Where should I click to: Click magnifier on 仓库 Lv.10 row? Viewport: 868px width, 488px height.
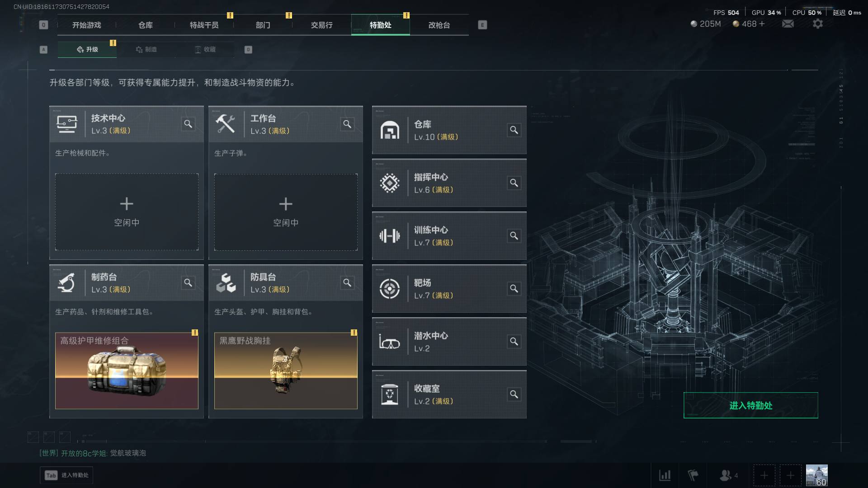click(x=514, y=130)
